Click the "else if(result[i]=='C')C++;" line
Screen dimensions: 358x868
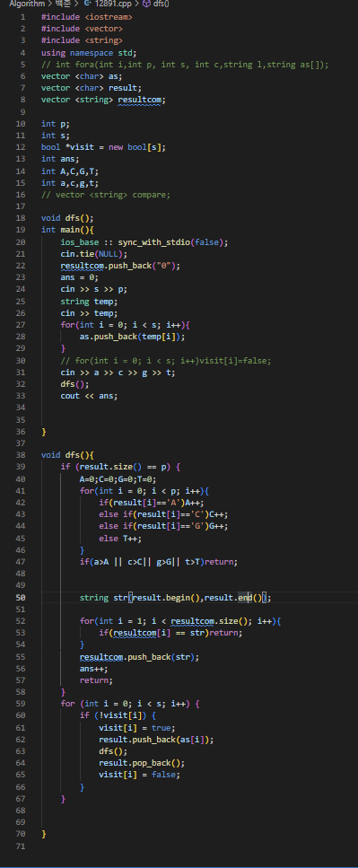click(164, 514)
